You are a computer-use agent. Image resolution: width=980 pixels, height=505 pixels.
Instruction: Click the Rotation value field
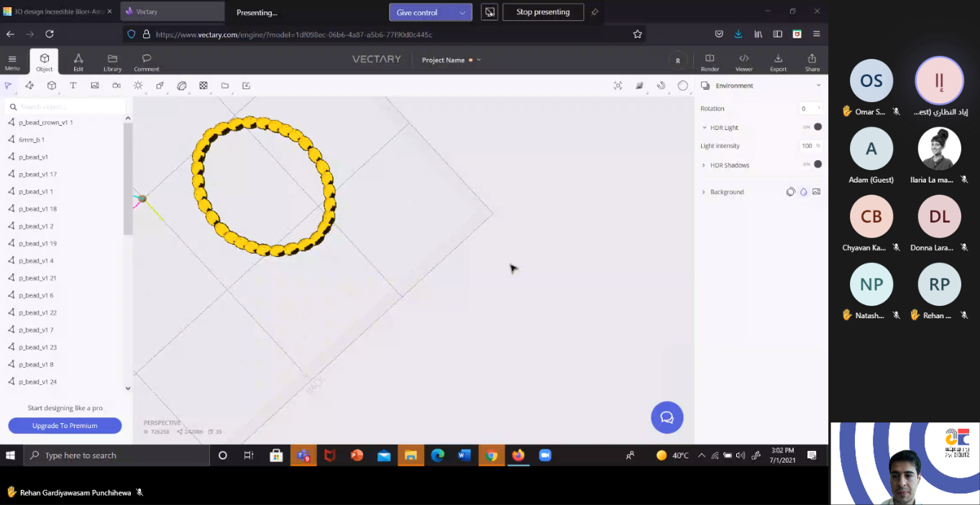(x=811, y=108)
